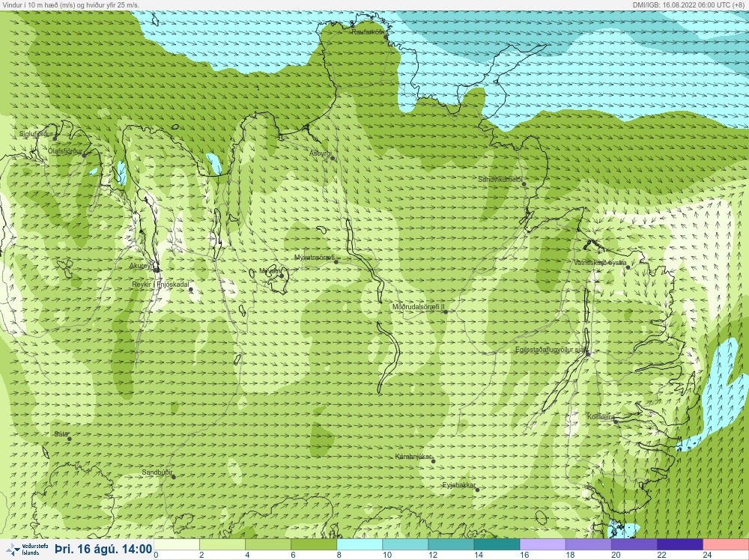
Task: Click the 6–8 m/s dark green legend swatch
Action: (x=314, y=544)
